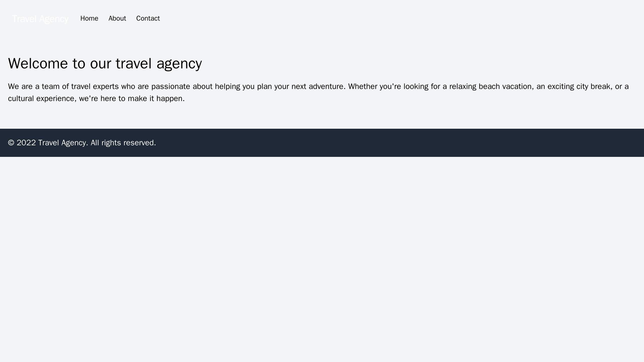Go to the About navigation link
The height and width of the screenshot is (362, 644).
coord(117,18)
